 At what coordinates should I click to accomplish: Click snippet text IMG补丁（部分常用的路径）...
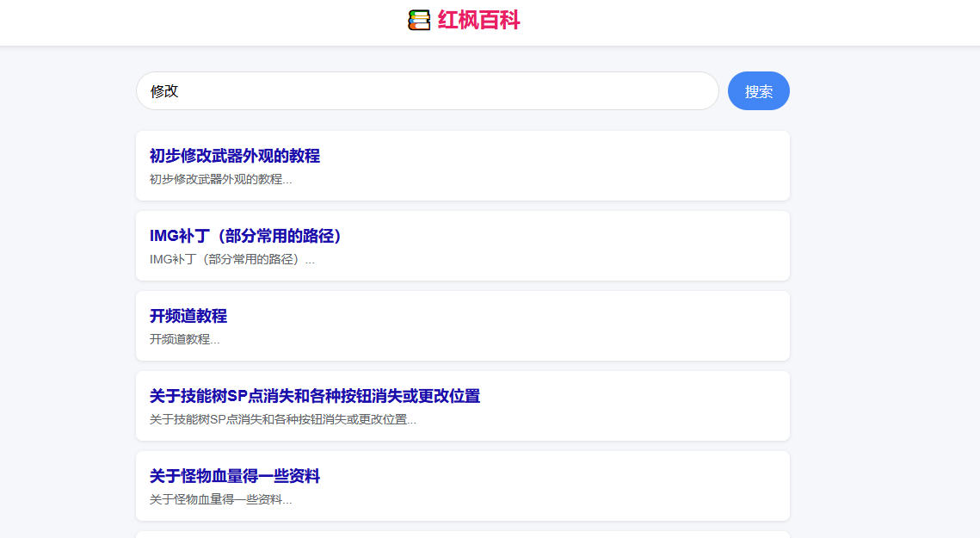(x=231, y=260)
